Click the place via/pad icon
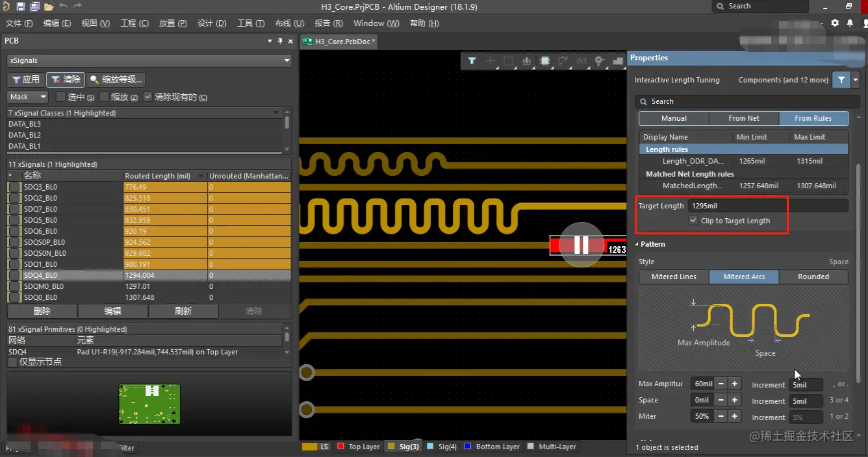The image size is (868, 457). [x=600, y=61]
